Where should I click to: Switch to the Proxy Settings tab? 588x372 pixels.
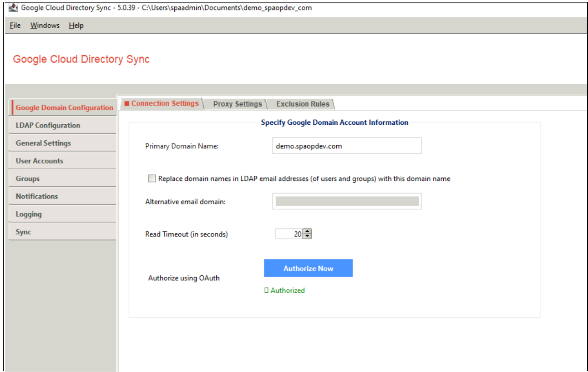[237, 104]
